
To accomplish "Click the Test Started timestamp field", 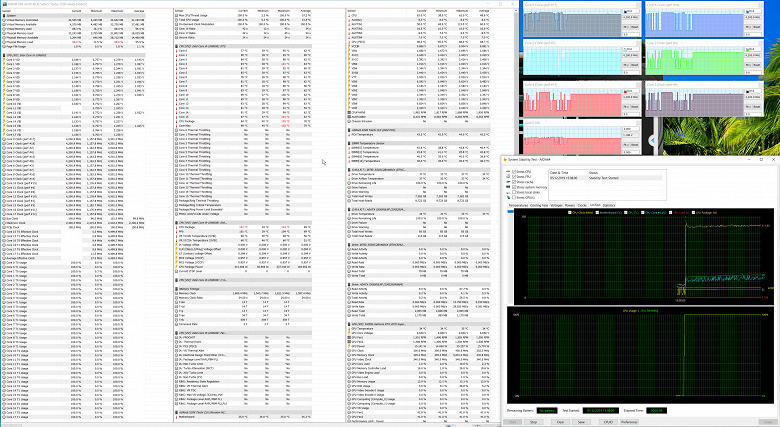I will [601, 411].
